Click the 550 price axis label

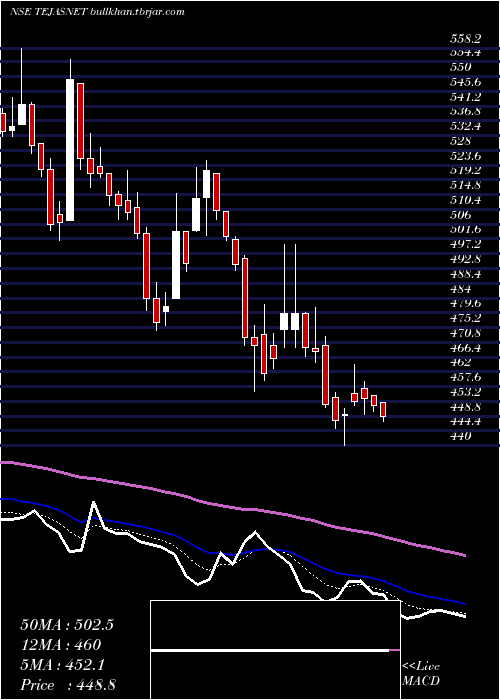pos(461,67)
